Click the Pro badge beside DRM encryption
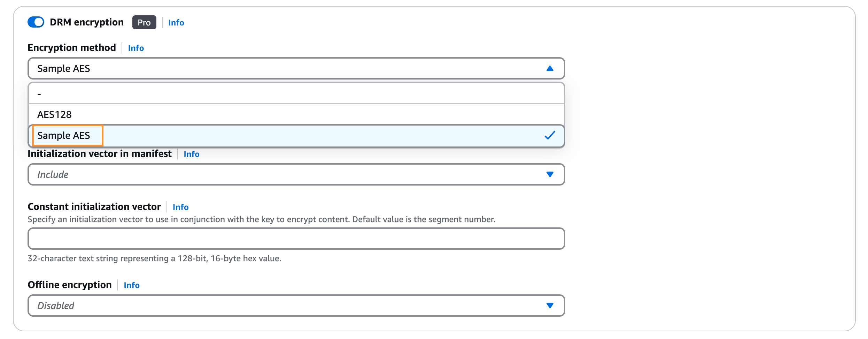Screen dimensions: 868x339 pos(144,22)
